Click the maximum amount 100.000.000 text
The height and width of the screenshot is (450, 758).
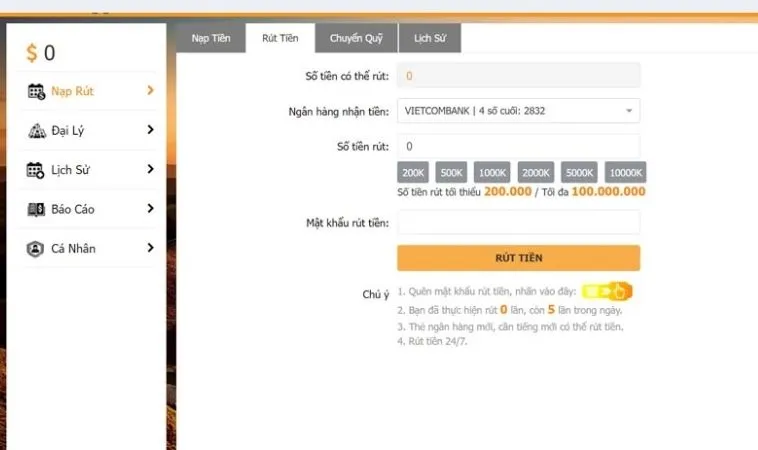click(609, 191)
